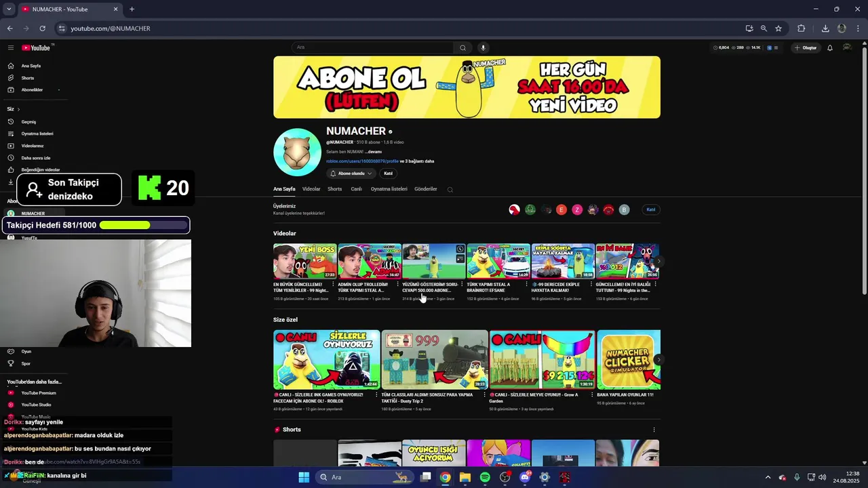This screenshot has height=488, width=868.
Task: Open Ana Sayfa in the sidebar
Action: coord(31,66)
